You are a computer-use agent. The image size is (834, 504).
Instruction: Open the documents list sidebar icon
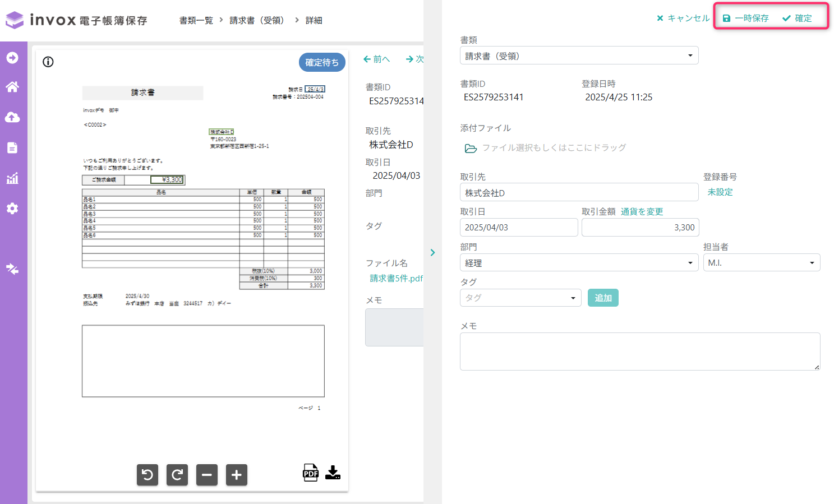[12, 147]
